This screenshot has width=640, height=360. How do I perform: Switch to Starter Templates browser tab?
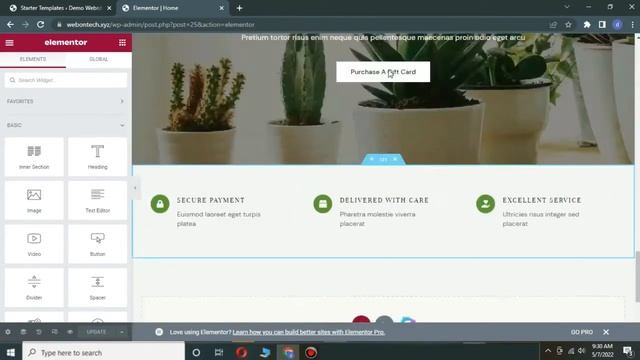click(x=60, y=8)
